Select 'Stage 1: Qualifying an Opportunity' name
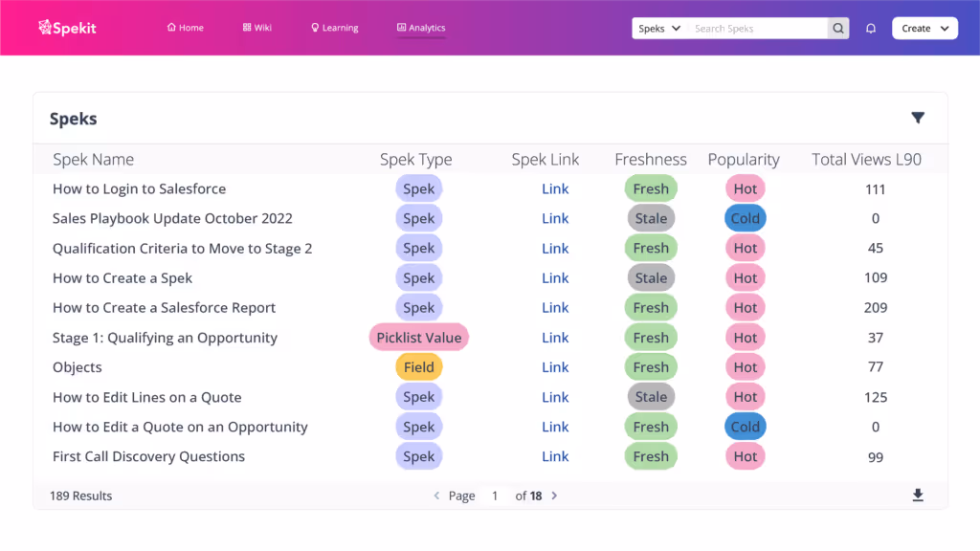This screenshot has width=980, height=551. 165,338
